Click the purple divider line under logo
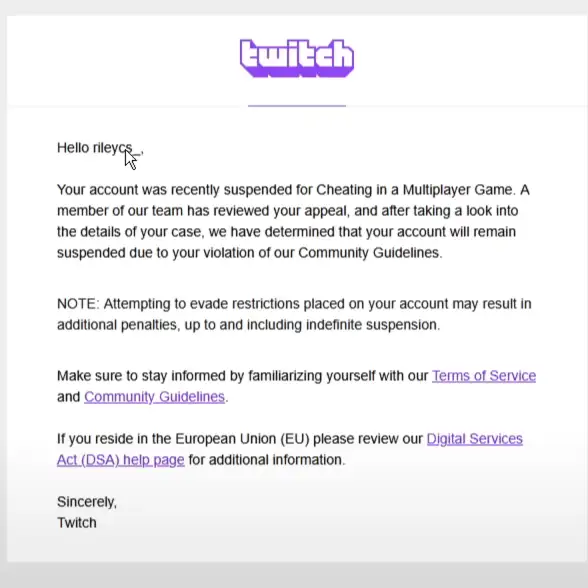 297,106
